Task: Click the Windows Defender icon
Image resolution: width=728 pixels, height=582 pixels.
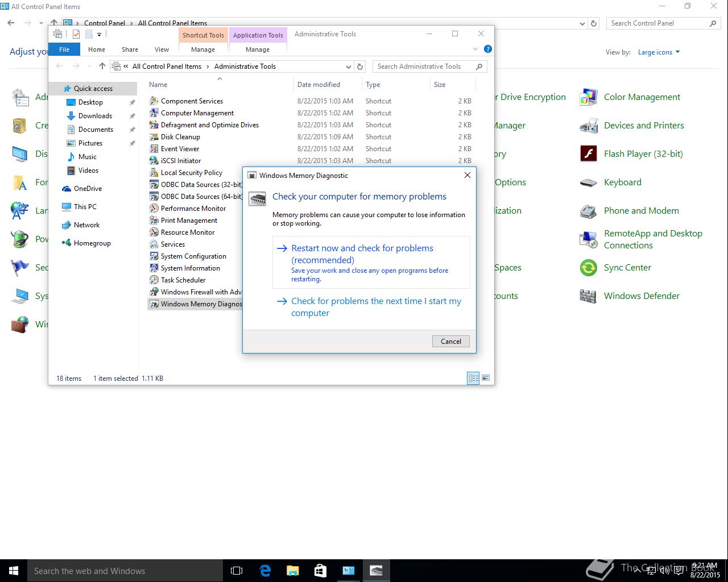Action: click(x=588, y=296)
